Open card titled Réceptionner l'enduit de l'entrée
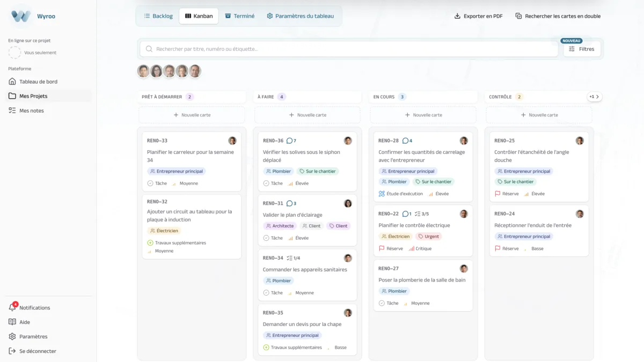This screenshot has width=644, height=362. pyautogui.click(x=539, y=231)
